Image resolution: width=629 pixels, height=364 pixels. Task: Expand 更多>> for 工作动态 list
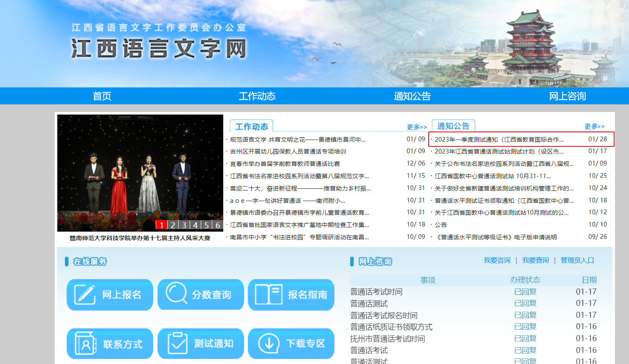coord(416,127)
